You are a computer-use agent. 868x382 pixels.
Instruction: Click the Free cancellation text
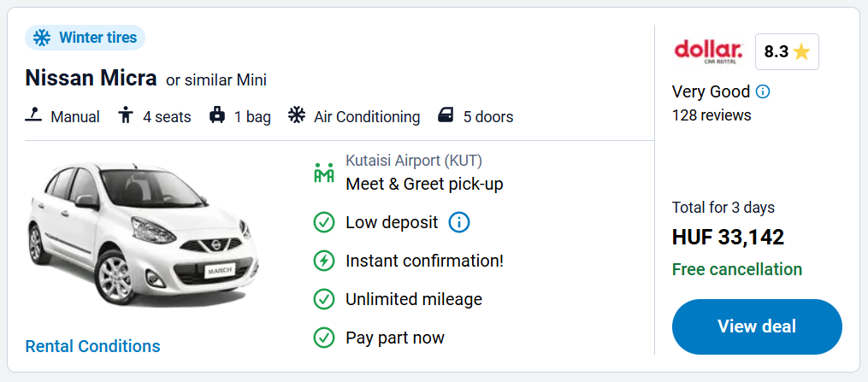point(737,269)
